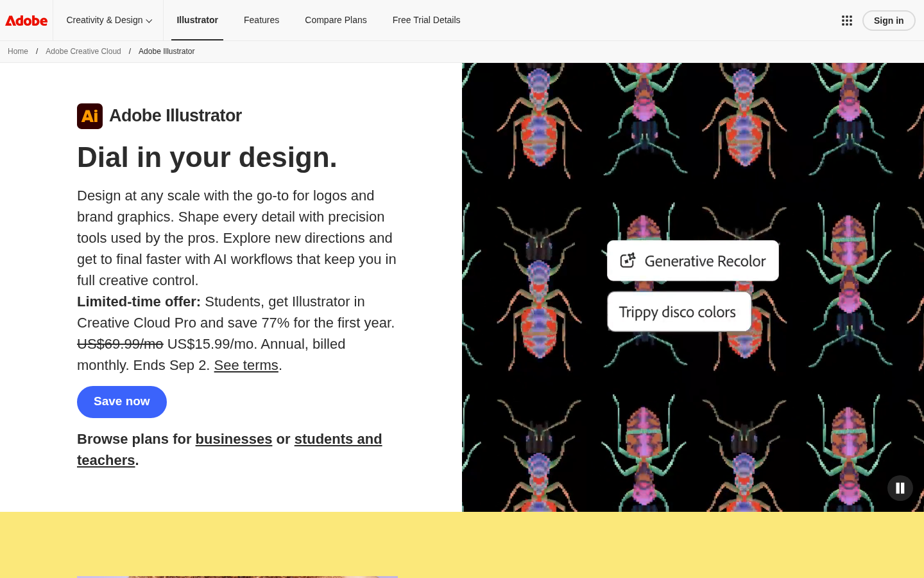
Task: Click the Trippy disco colors prompt
Action: tap(680, 312)
